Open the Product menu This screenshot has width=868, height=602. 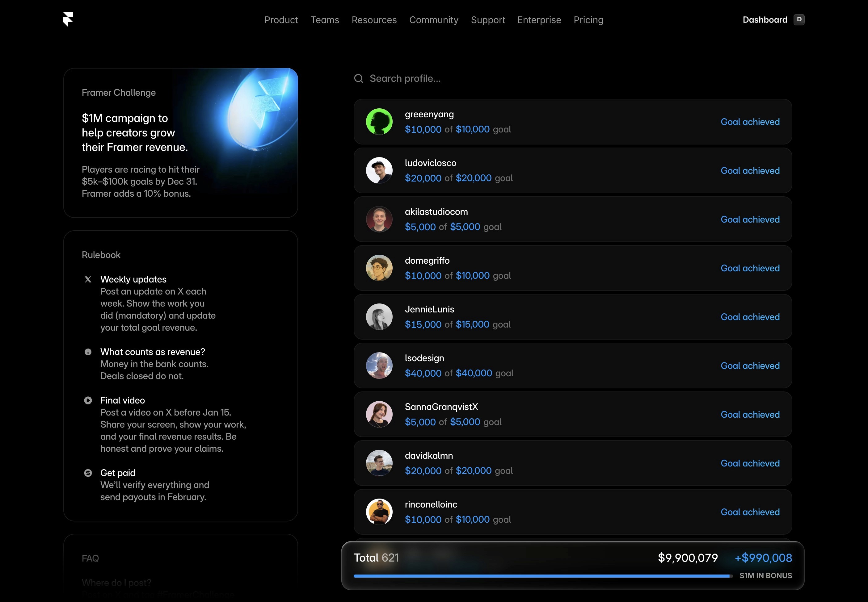[x=281, y=20]
